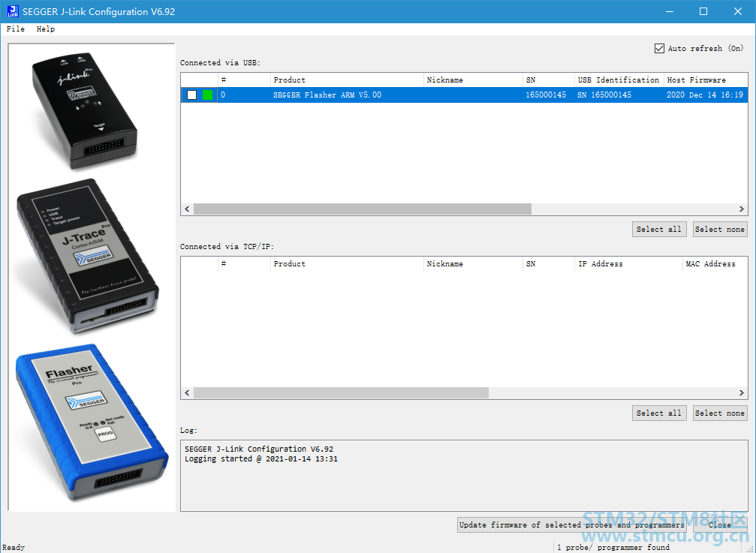This screenshot has width=756, height=553.
Task: Click Select none under the TCP/IP list
Action: point(720,413)
